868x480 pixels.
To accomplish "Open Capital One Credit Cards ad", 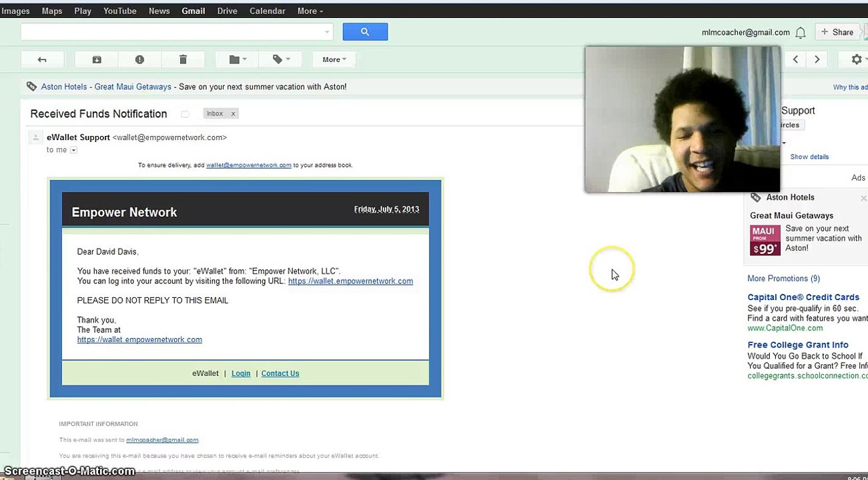I will click(x=803, y=297).
